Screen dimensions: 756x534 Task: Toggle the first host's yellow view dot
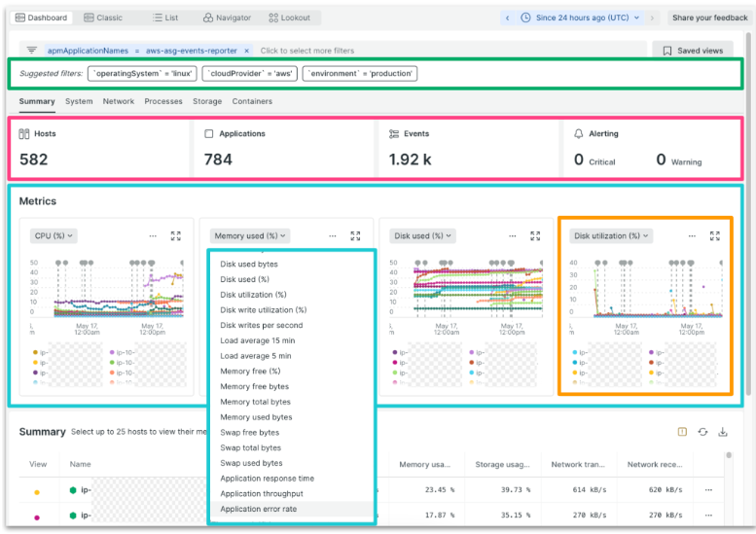tap(38, 491)
